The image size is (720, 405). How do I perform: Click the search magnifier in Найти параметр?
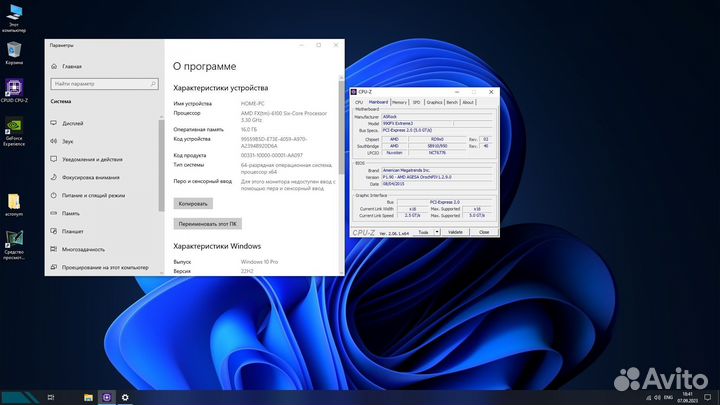pyautogui.click(x=153, y=84)
